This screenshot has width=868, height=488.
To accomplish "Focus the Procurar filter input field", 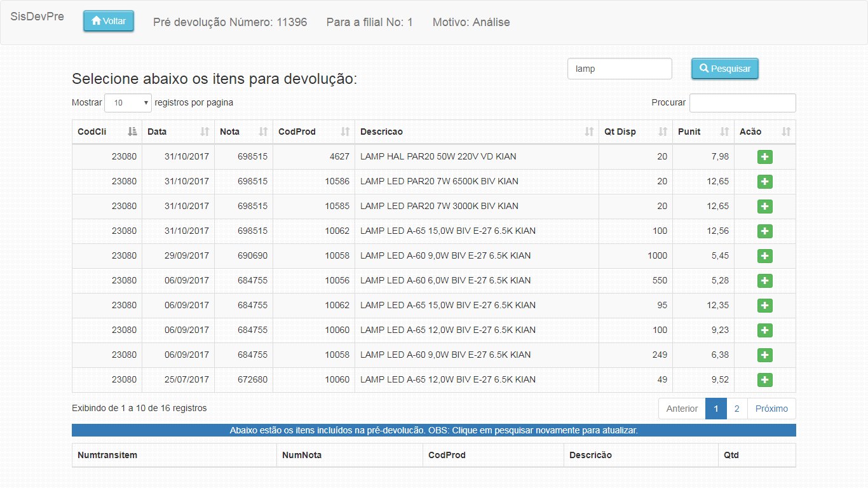I will [x=742, y=103].
